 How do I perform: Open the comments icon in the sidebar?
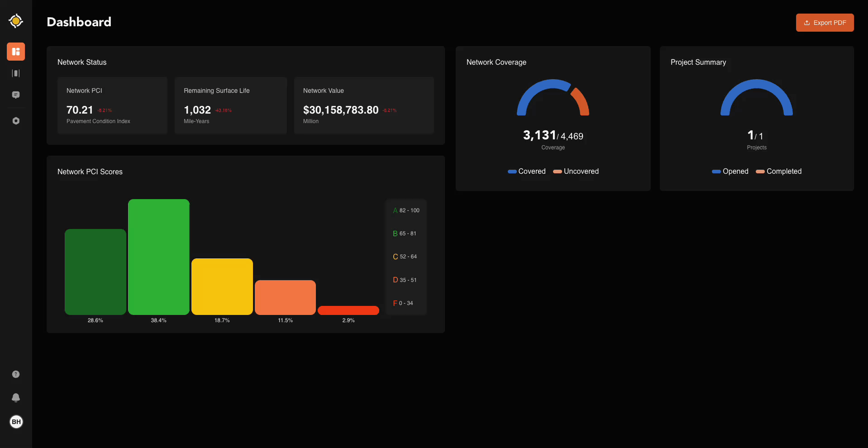click(16, 95)
